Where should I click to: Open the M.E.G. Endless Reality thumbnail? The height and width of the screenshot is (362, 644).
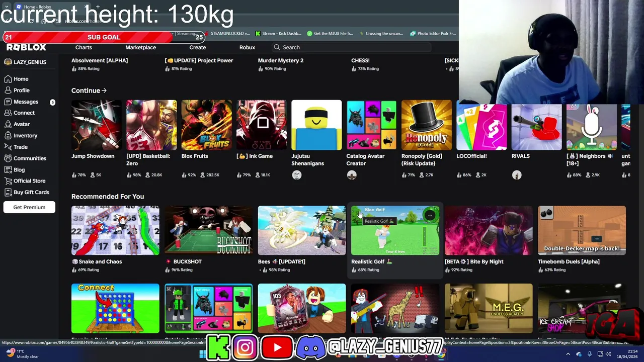pyautogui.click(x=489, y=308)
